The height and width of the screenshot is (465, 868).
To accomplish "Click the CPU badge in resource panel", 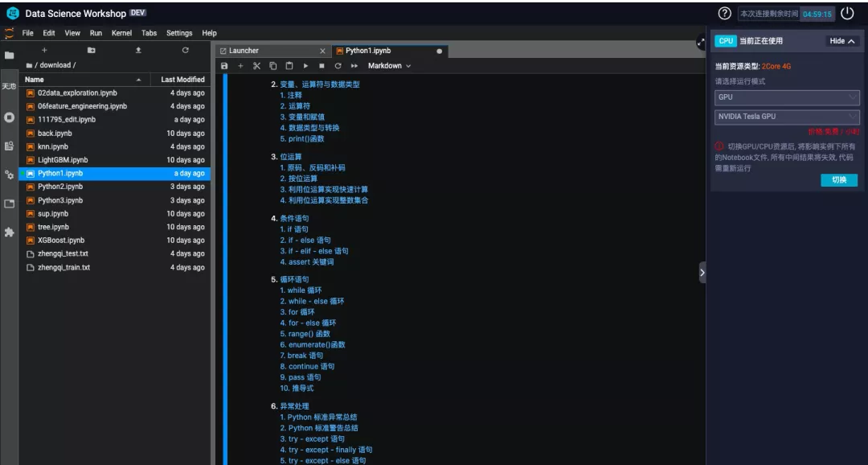I will pyautogui.click(x=726, y=41).
